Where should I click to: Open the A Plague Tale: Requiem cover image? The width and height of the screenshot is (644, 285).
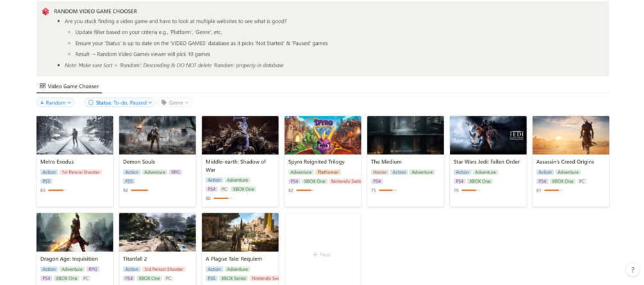[x=240, y=232]
